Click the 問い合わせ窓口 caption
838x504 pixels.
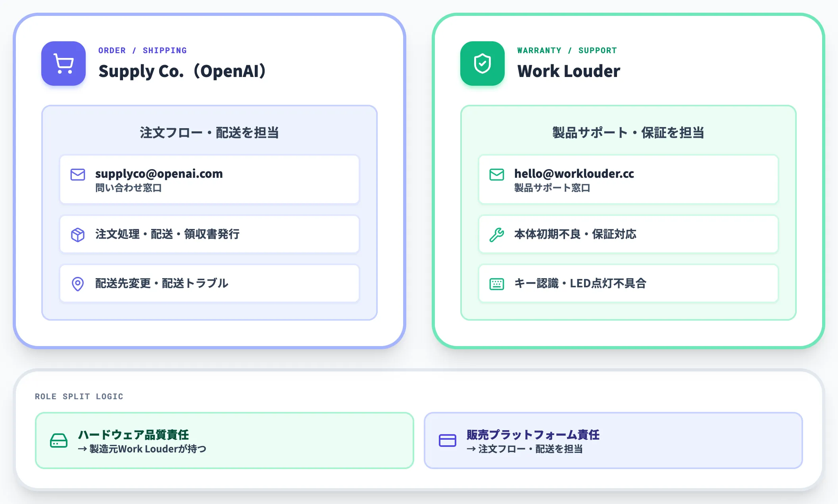pos(129,188)
